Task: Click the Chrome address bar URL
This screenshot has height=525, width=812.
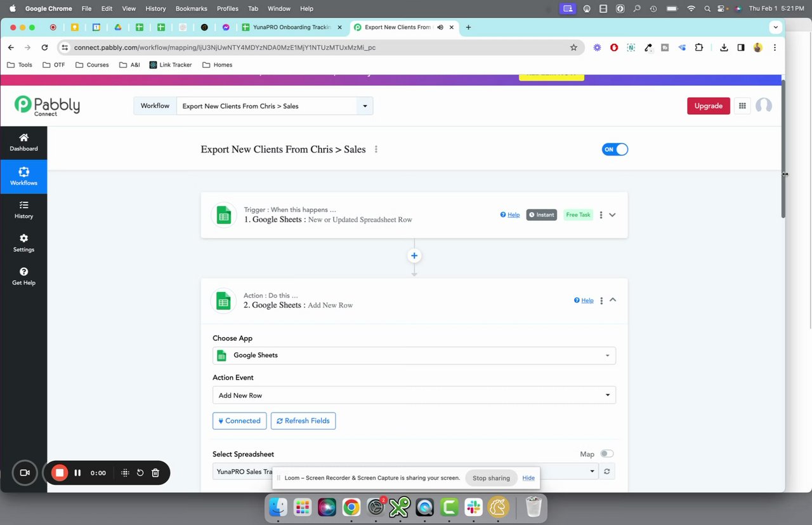Action: click(x=225, y=47)
